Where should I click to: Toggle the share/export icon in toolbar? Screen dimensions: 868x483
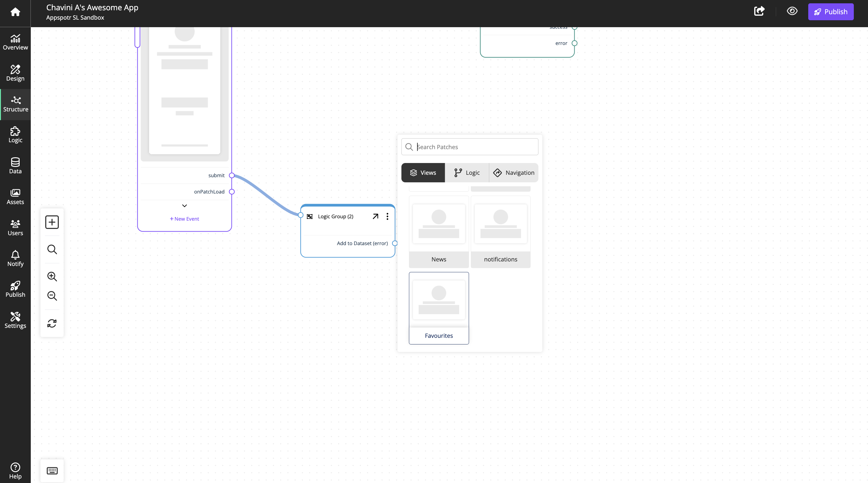[759, 11]
